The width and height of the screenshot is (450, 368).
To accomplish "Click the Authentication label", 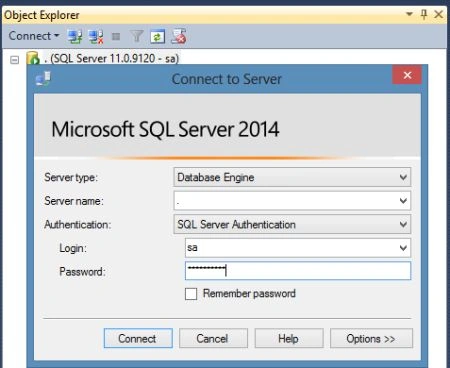I will [78, 224].
